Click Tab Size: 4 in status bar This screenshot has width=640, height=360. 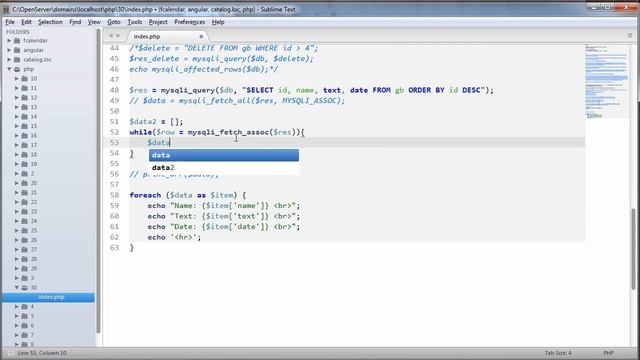558,353
